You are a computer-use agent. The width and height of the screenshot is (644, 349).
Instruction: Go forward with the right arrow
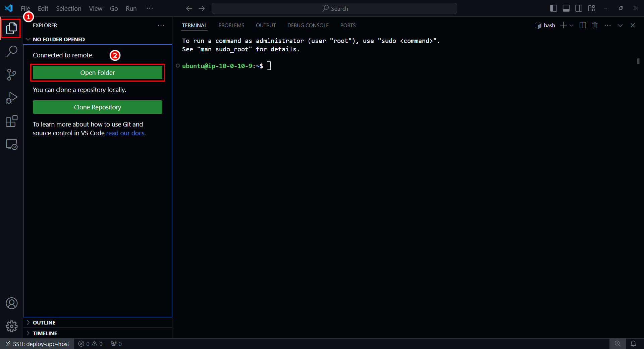202,8
